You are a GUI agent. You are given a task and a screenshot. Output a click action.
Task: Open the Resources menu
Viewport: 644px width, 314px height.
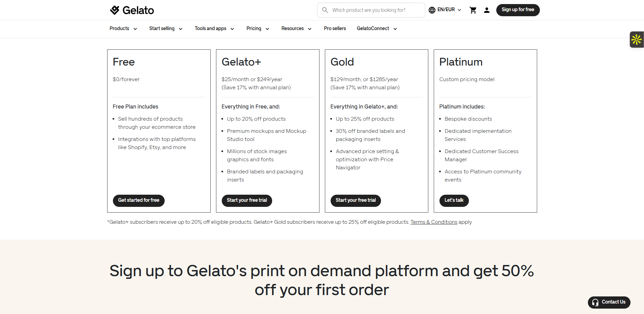(296, 28)
